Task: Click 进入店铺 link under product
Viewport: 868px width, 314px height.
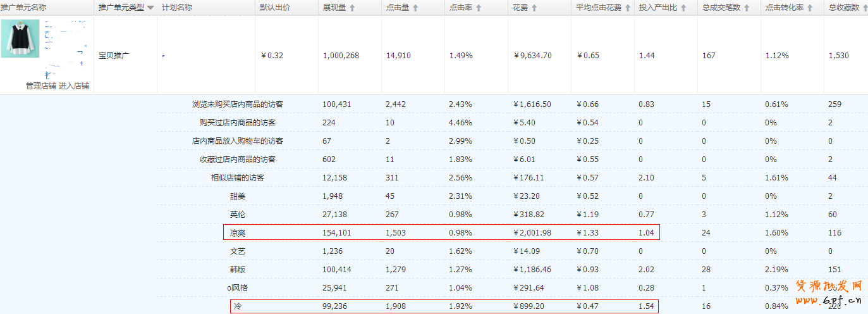Action: [x=74, y=86]
